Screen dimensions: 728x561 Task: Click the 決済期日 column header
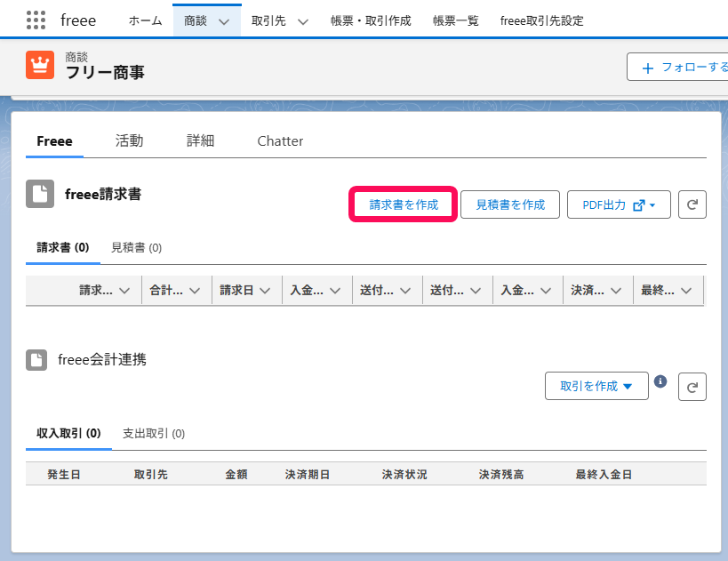[307, 475]
